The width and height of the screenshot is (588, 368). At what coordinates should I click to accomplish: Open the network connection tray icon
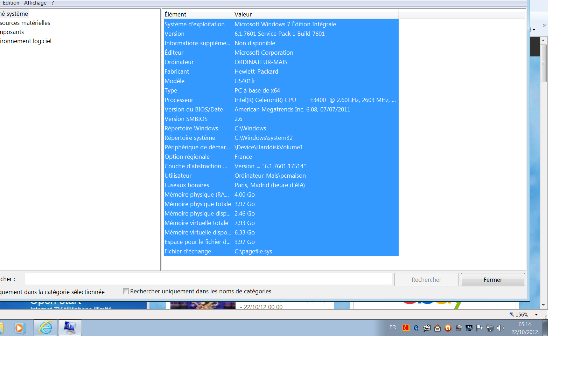pyautogui.click(x=490, y=328)
